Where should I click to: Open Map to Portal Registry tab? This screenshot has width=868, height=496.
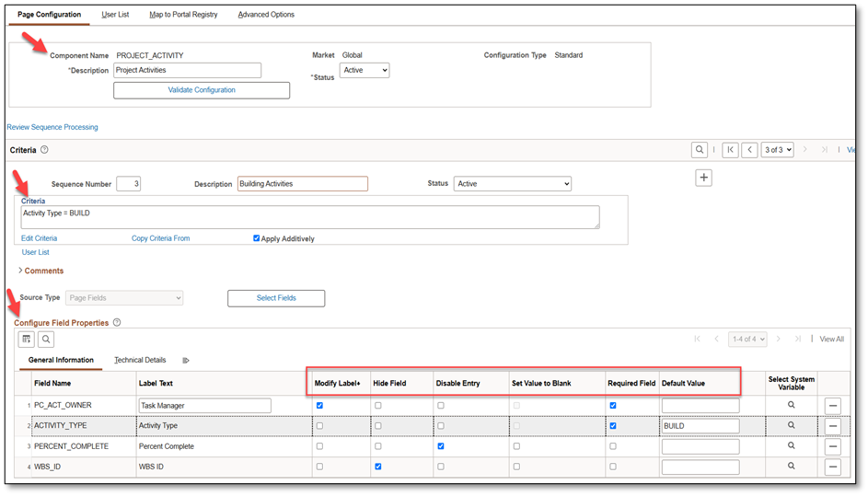click(183, 15)
